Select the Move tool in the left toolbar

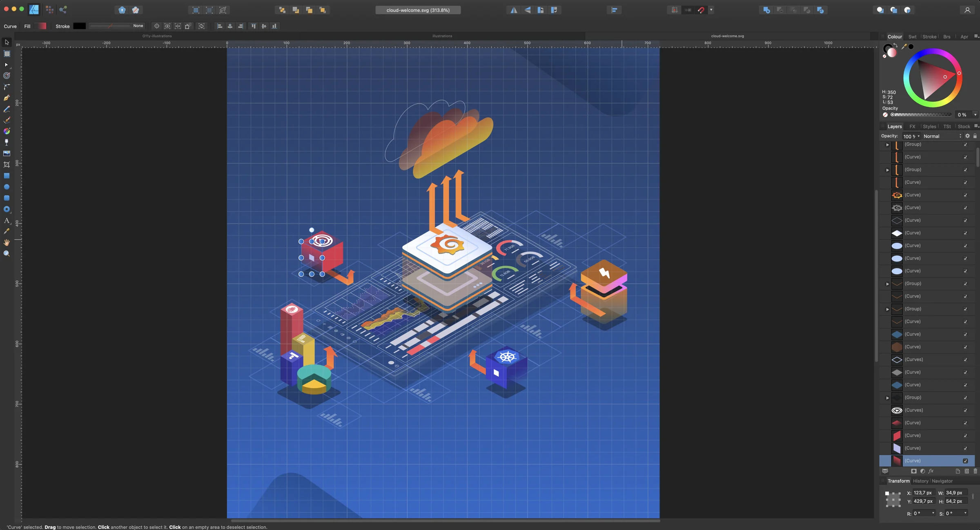coord(7,42)
